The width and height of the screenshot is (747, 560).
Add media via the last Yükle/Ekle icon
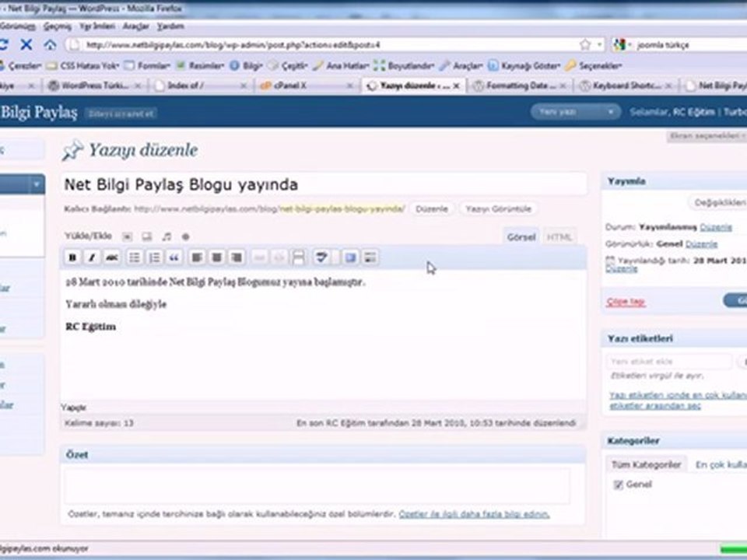(186, 236)
